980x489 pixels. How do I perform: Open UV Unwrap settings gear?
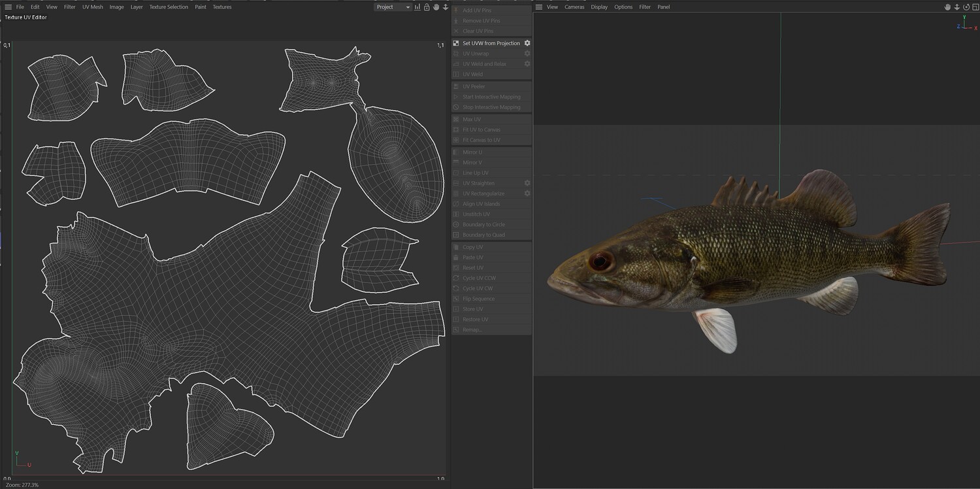527,54
